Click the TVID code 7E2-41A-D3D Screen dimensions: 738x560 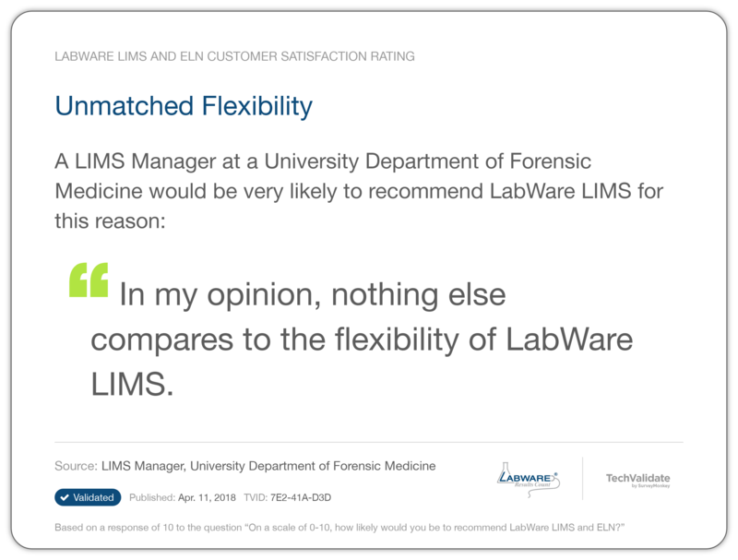click(x=301, y=497)
